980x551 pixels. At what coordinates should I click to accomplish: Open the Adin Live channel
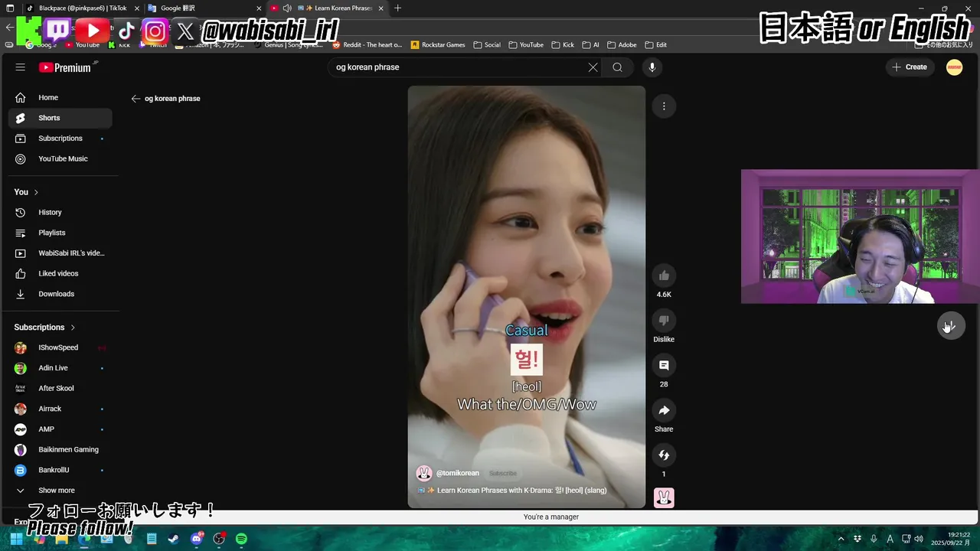point(60,368)
